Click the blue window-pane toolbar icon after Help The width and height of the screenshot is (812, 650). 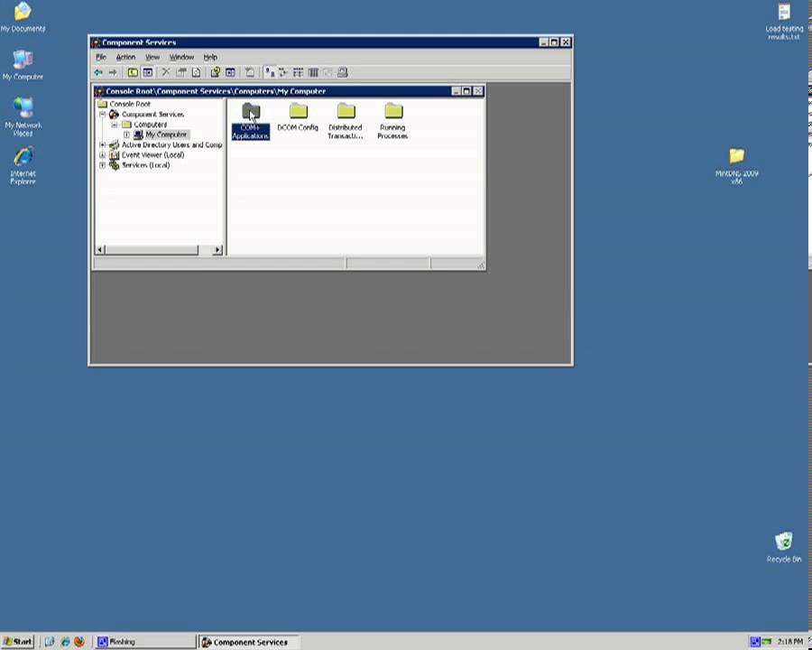pyautogui.click(x=230, y=72)
